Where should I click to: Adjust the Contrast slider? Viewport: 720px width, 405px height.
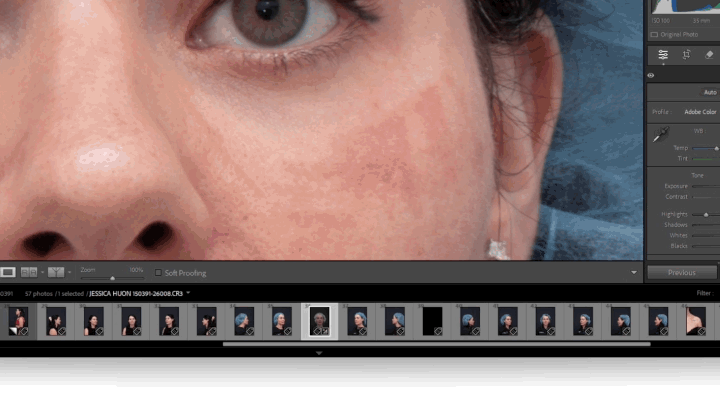pos(706,197)
